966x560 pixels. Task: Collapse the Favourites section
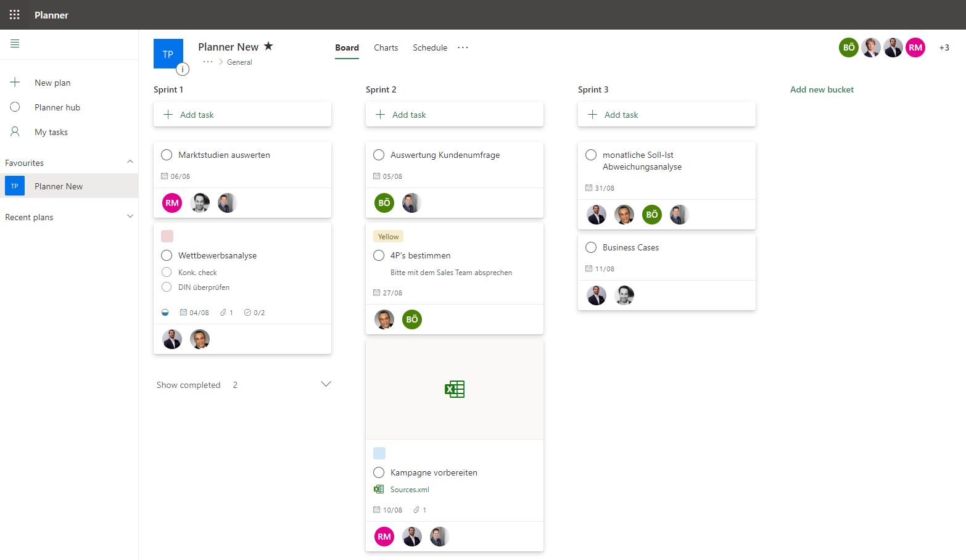[130, 162]
